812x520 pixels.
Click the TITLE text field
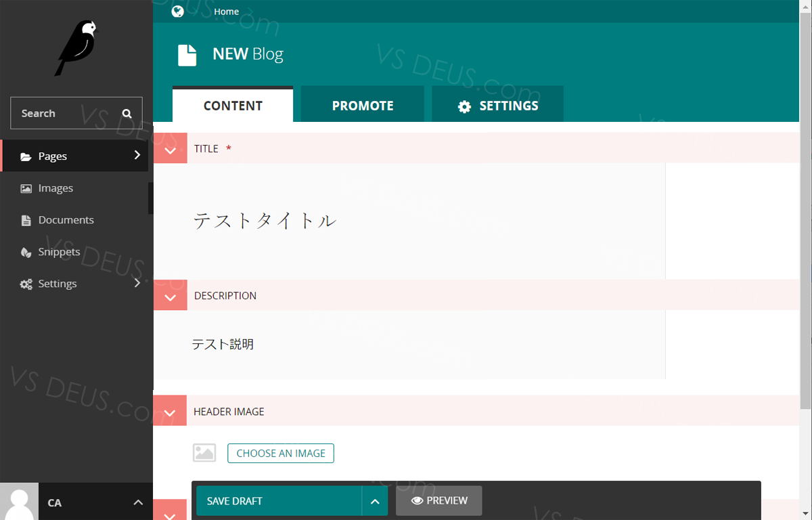[x=409, y=221]
